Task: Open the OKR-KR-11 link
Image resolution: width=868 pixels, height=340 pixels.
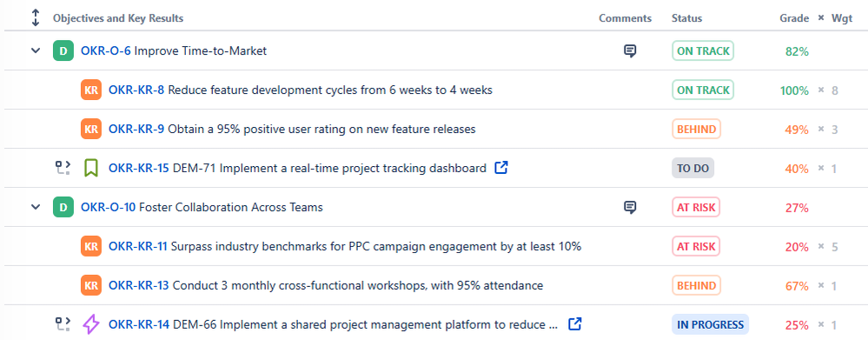Action: [x=138, y=246]
